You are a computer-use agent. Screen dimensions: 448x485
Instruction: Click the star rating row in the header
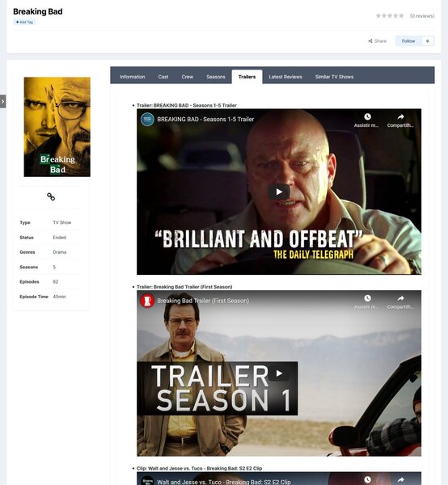click(x=390, y=16)
